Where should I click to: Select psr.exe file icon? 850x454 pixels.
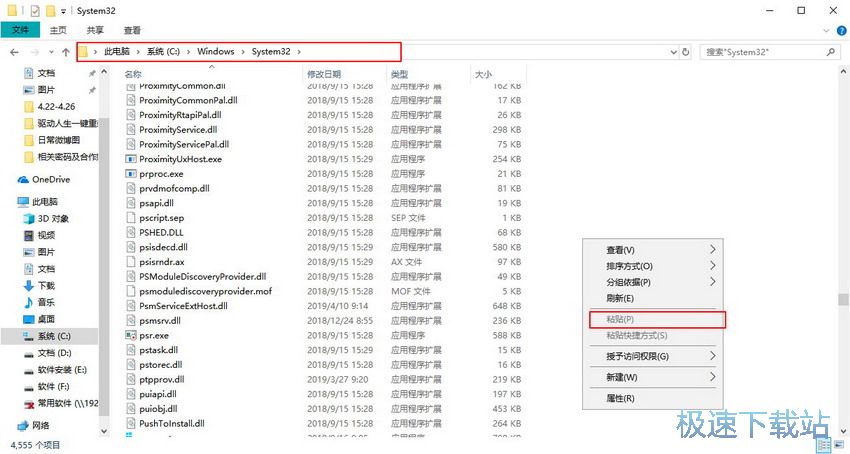coord(130,335)
